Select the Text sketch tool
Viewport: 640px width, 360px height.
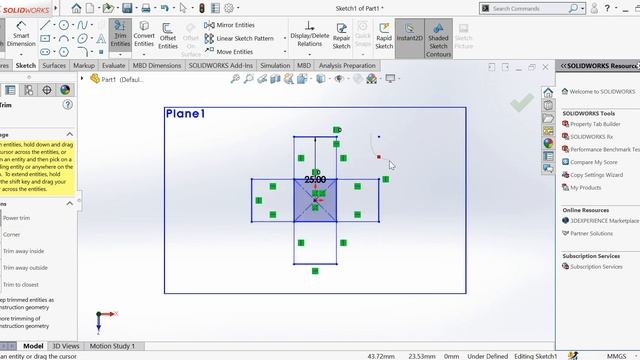coord(101,39)
